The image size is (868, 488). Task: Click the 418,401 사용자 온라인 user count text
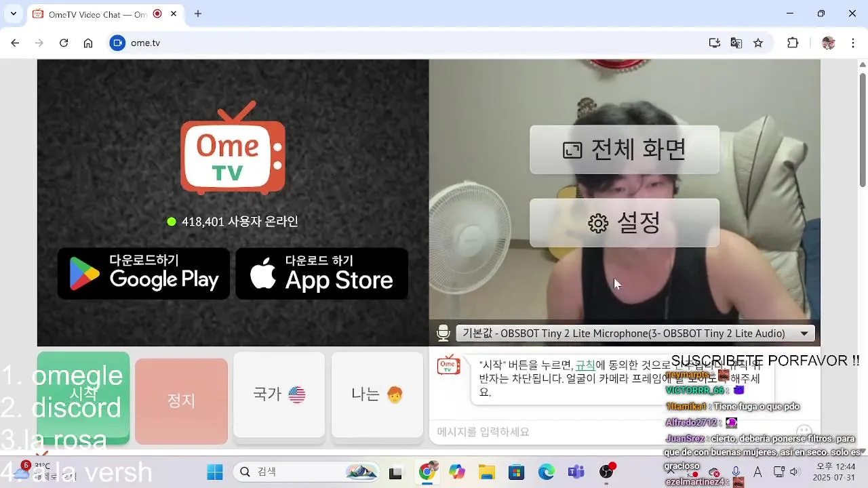[x=240, y=222]
